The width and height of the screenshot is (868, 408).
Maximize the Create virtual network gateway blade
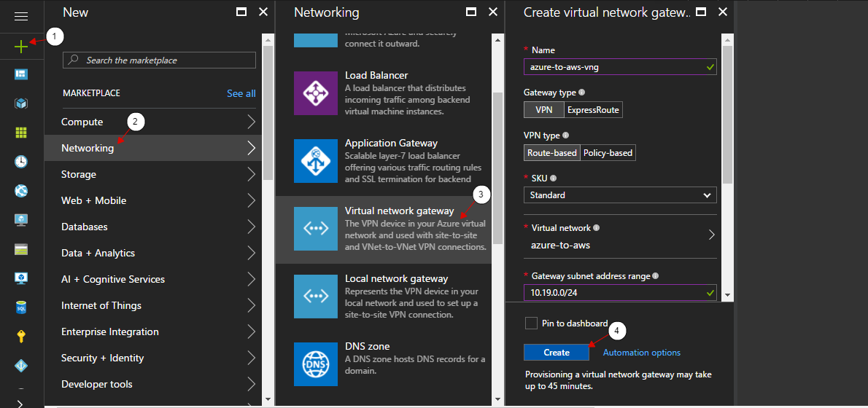tap(701, 12)
